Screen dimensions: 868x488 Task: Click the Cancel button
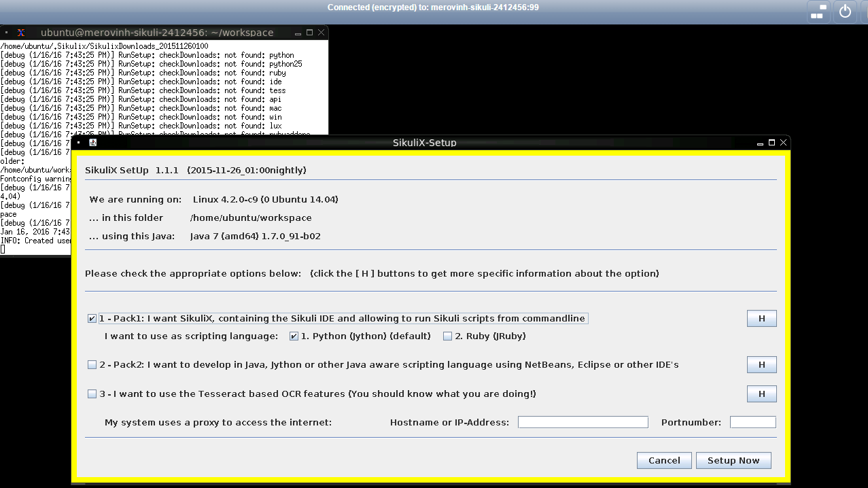[664, 460]
